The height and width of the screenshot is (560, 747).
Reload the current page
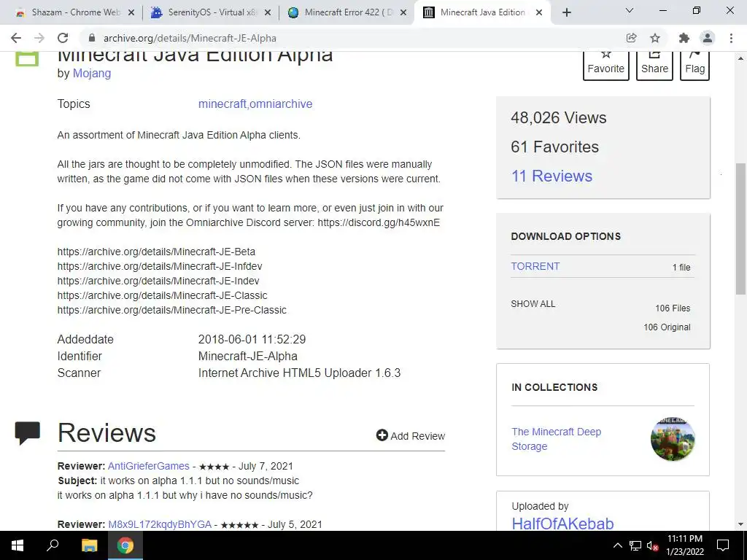(x=63, y=38)
